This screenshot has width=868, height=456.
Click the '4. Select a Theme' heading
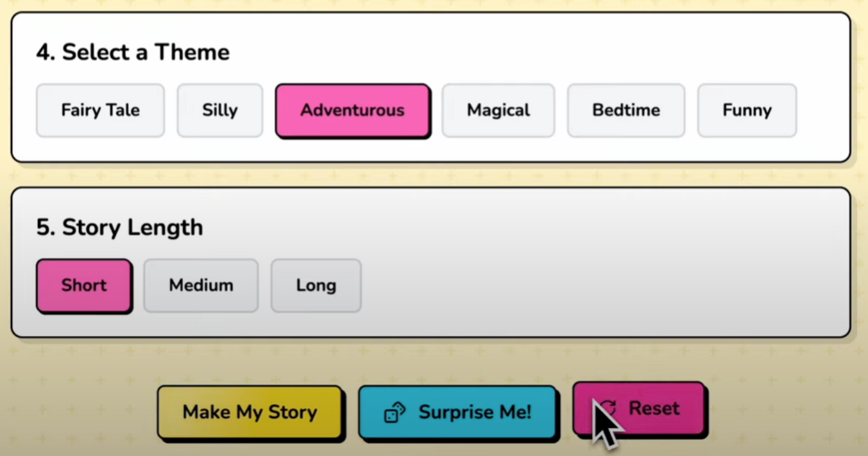click(133, 52)
